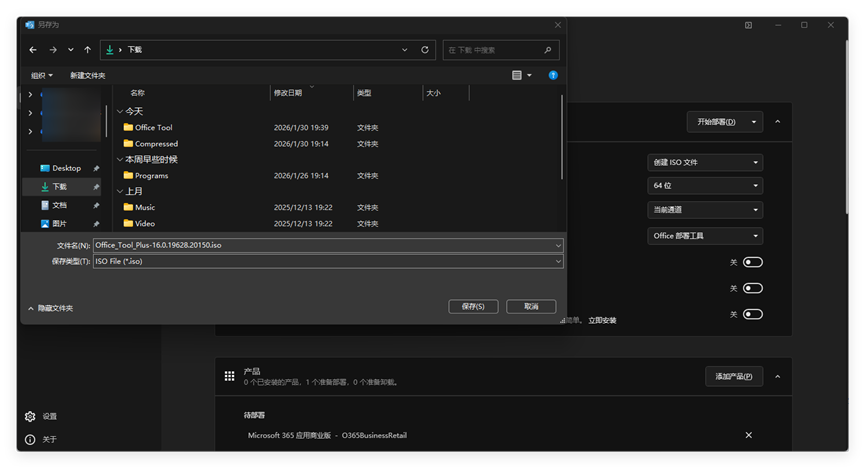The width and height of the screenshot is (865, 468).
Task: Click the refresh icon beside the address bar
Action: pos(425,49)
